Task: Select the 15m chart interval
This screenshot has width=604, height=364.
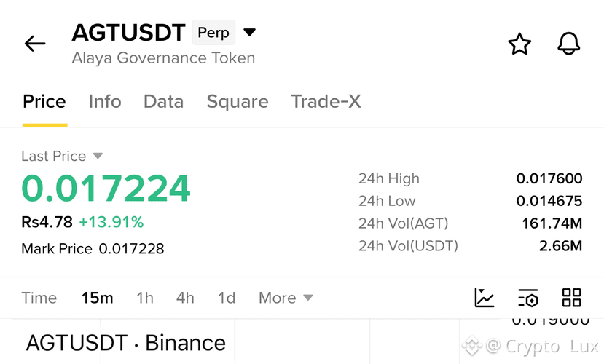Action: coord(97,298)
